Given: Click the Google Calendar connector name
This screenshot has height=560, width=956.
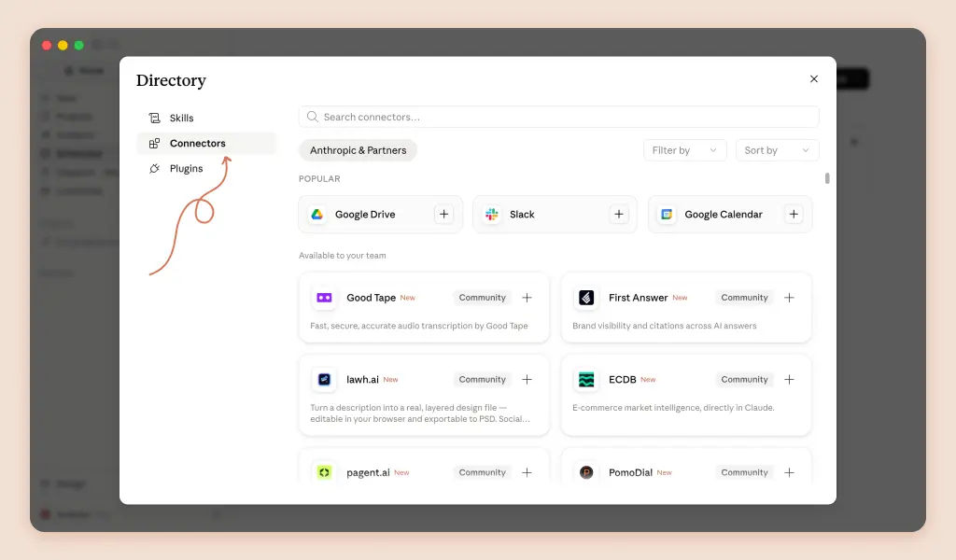Looking at the screenshot, I should tap(724, 214).
